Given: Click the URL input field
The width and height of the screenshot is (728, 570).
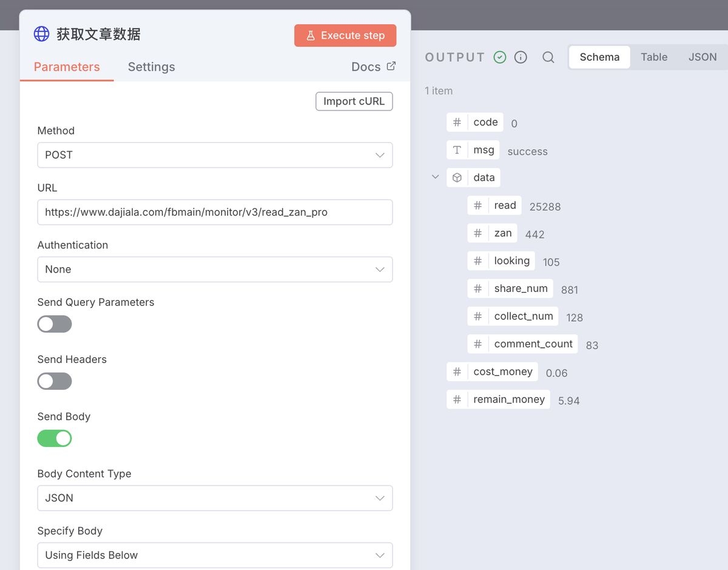Looking at the screenshot, I should click(x=215, y=212).
